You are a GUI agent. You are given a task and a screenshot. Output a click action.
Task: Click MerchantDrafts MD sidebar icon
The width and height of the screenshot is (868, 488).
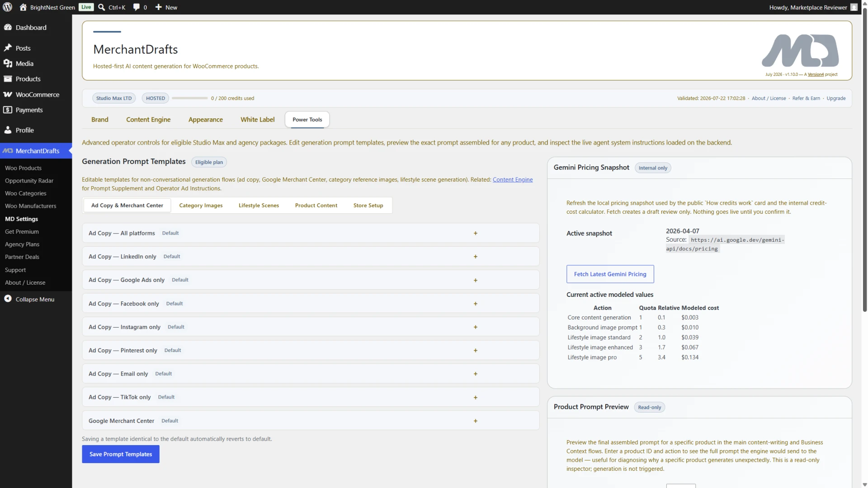tap(8, 151)
